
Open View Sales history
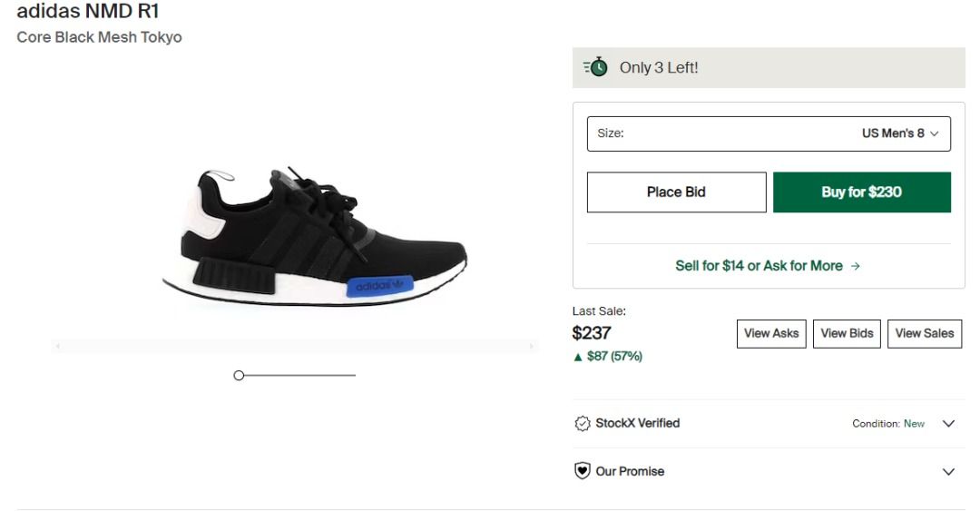coord(924,333)
